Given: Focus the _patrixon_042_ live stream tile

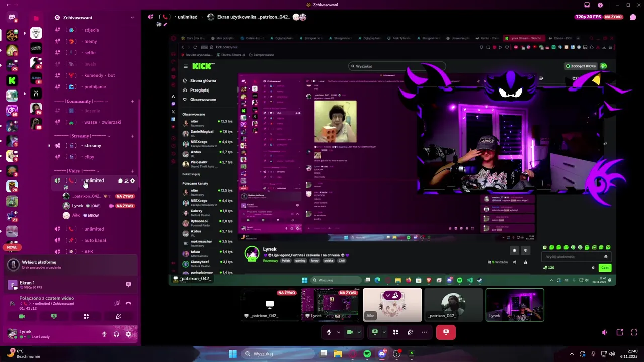Looking at the screenshot, I should [270, 305].
